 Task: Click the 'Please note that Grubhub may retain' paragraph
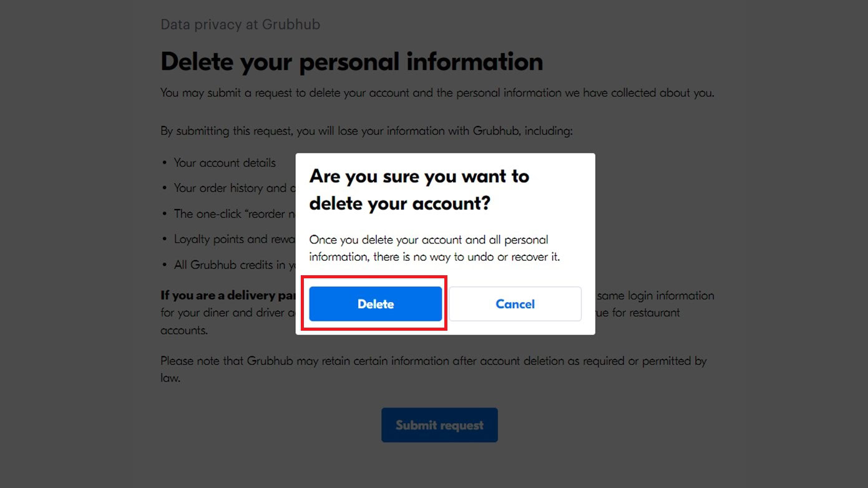(x=433, y=361)
